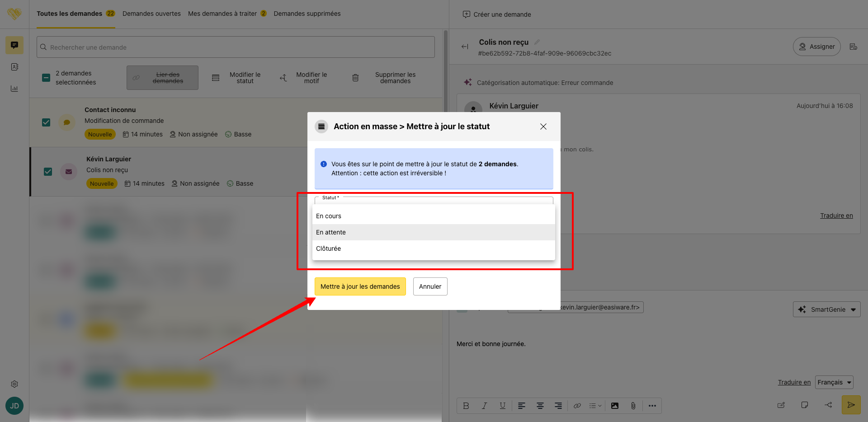The image size is (868, 422).
Task: Click the bold formatting icon
Action: point(466,406)
